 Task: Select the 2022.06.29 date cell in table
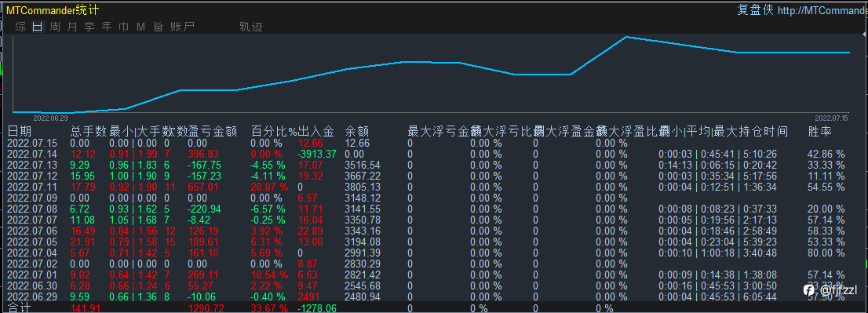coord(32,297)
